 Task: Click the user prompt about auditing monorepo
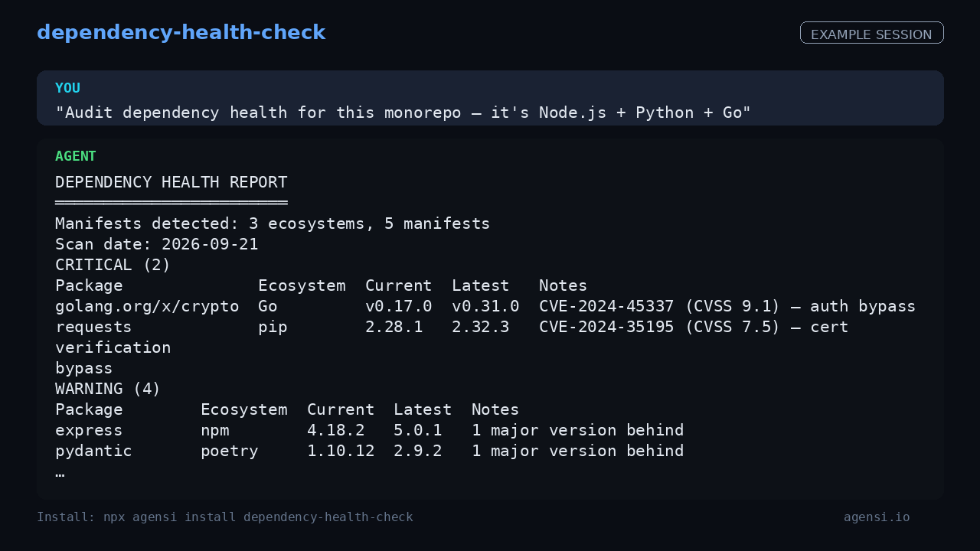pyautogui.click(x=403, y=112)
